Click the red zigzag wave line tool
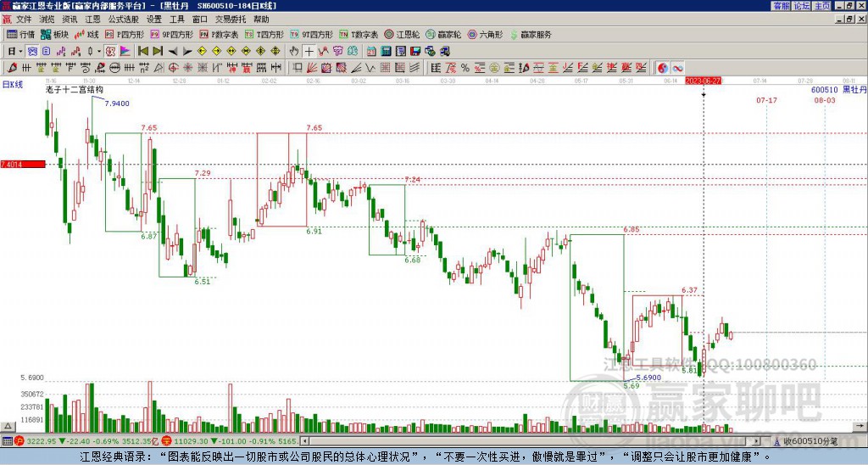This screenshot has height=465, width=868. (324, 52)
